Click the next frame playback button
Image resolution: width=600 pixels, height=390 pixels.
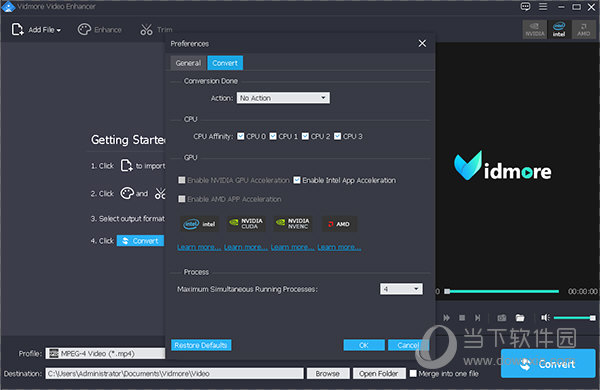478,318
